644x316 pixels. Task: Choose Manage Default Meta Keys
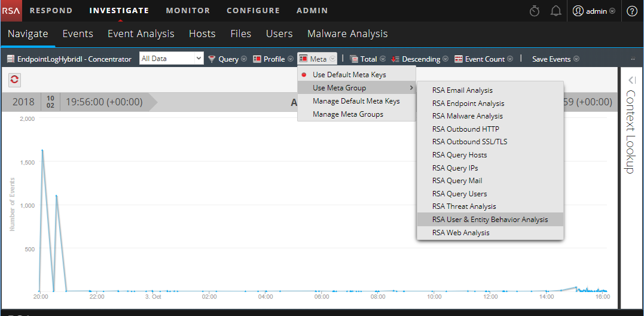356,101
